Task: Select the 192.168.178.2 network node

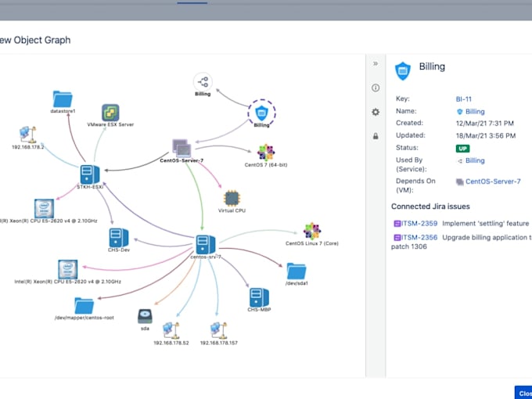Action: click(28, 135)
